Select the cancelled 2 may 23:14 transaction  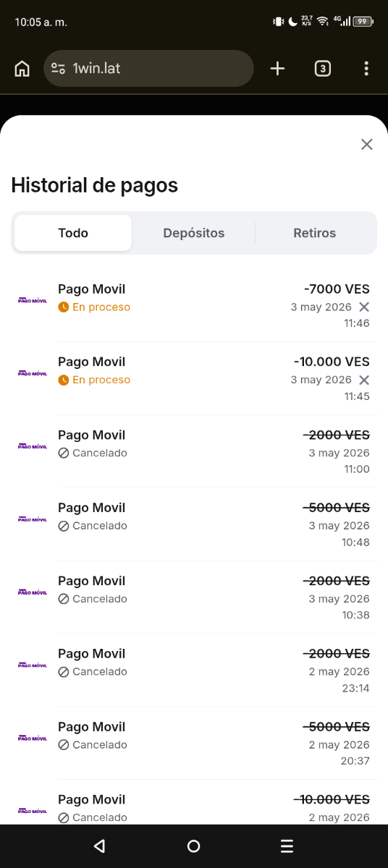tap(194, 671)
